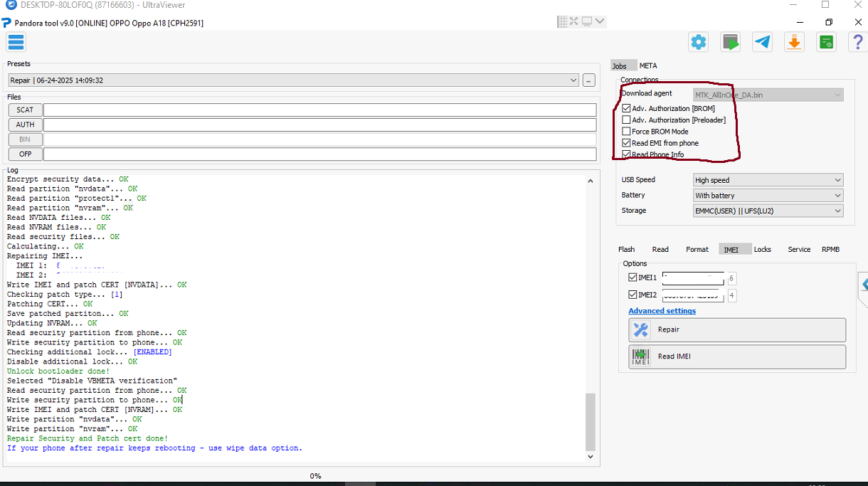Focus the IMEI2 number field
Screen dimensions: 868x486
pyautogui.click(x=693, y=295)
